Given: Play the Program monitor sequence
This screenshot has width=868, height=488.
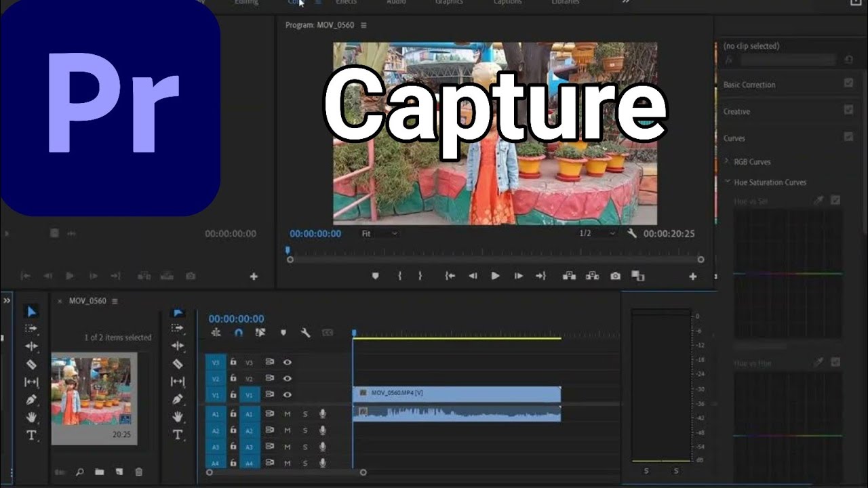Looking at the screenshot, I should pyautogui.click(x=495, y=276).
